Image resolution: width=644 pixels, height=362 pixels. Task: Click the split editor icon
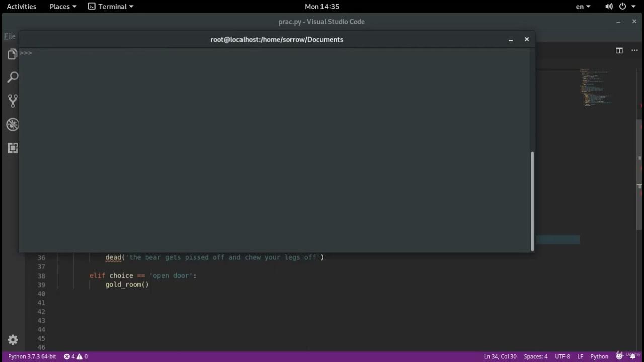coord(619,50)
